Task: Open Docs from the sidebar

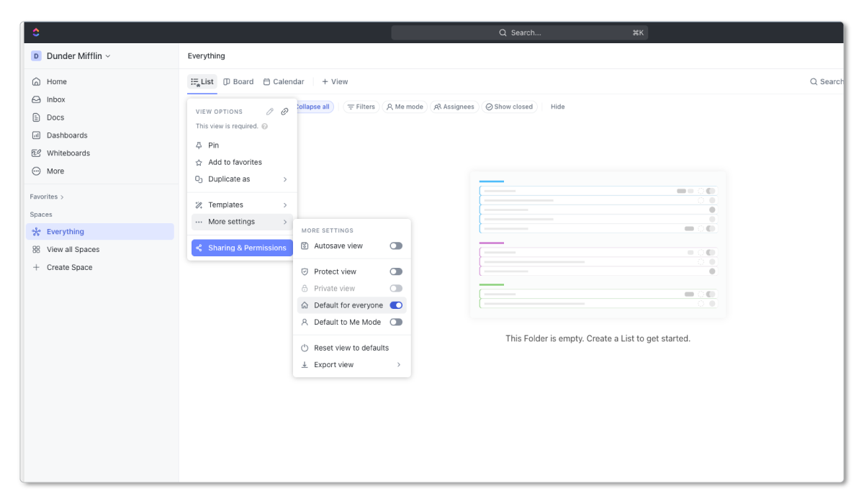Action: click(x=55, y=117)
